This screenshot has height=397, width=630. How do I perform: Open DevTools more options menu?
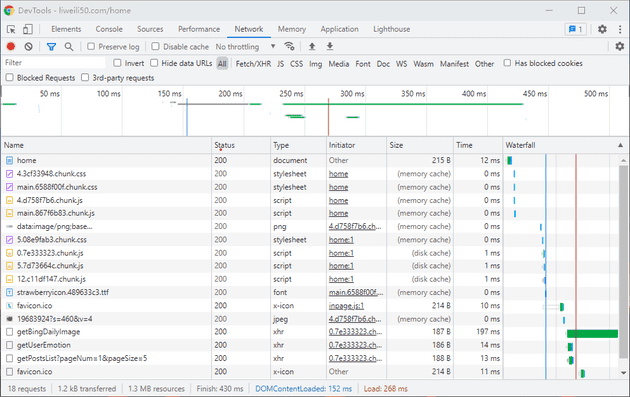click(x=620, y=29)
